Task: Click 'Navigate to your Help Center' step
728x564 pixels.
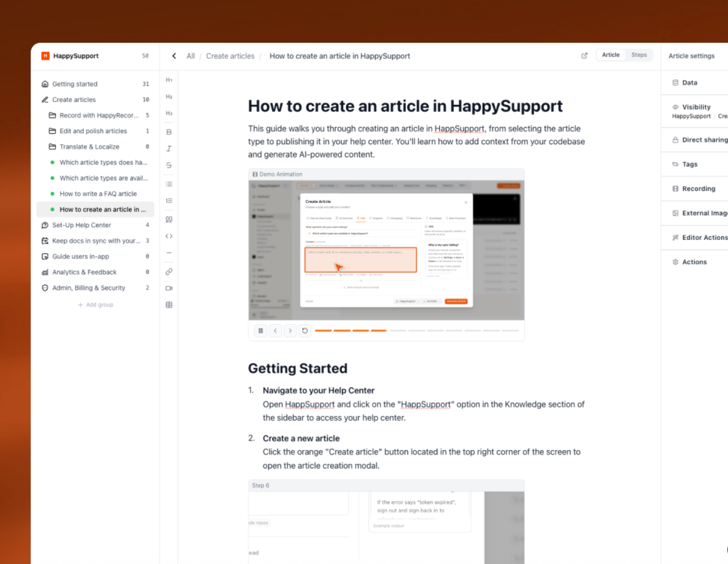Action: tap(319, 391)
